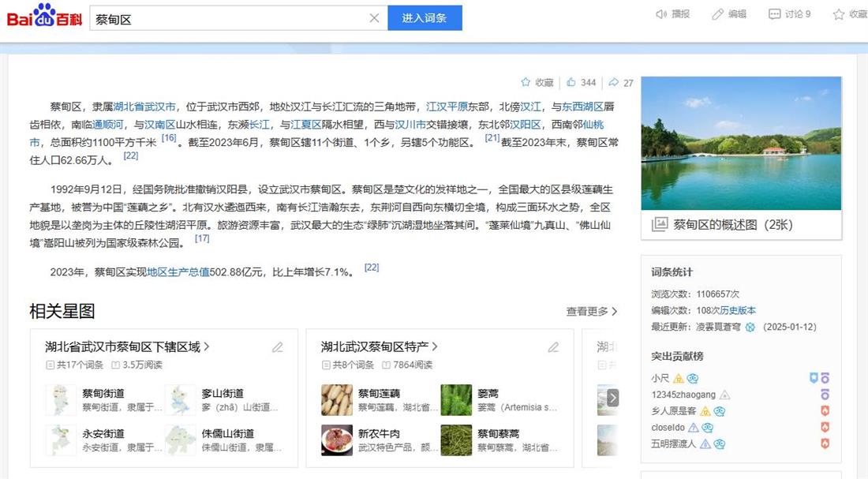Open the 蔡甸莲藕 item thumbnail
868x479 pixels.
point(337,400)
